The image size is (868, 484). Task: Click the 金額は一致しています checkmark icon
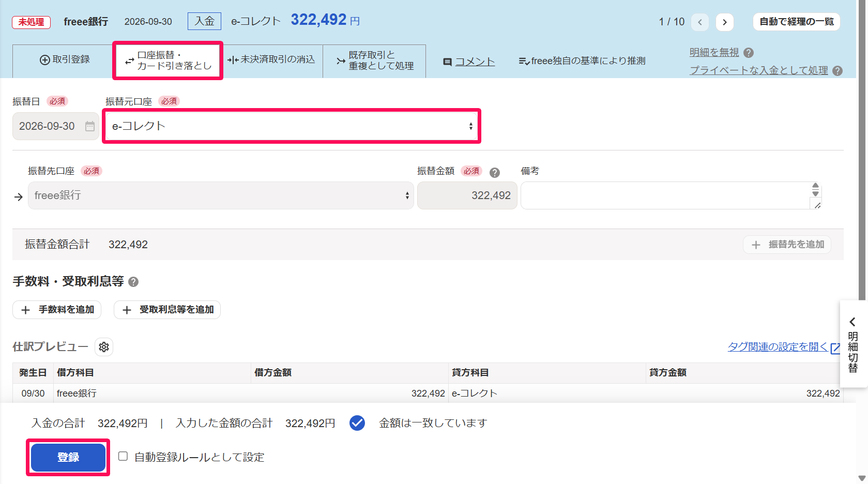[x=357, y=423]
